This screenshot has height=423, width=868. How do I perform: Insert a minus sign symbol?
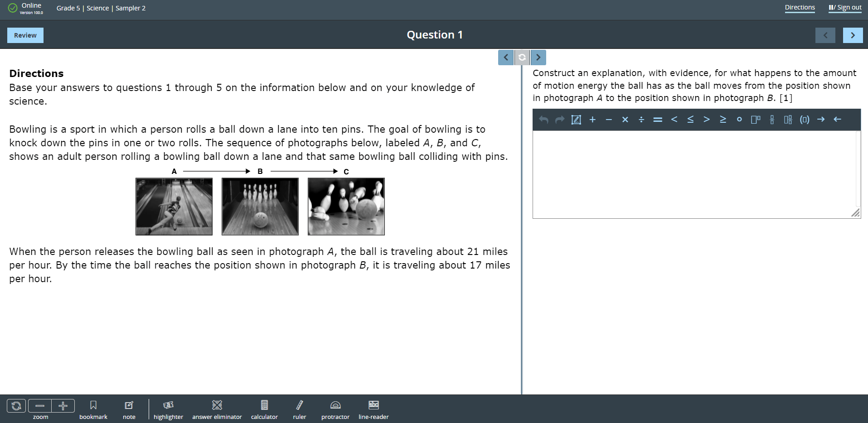[x=609, y=120]
